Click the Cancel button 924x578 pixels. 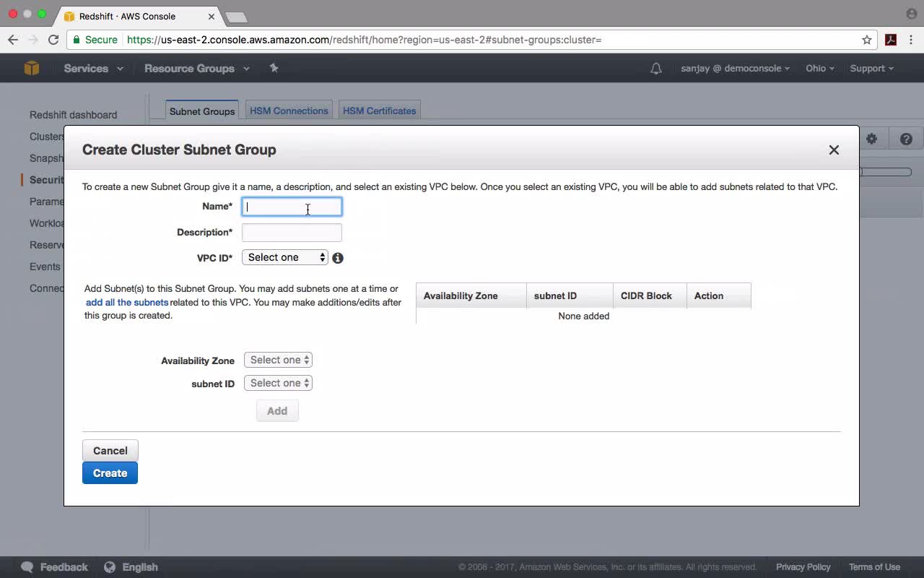click(x=110, y=451)
